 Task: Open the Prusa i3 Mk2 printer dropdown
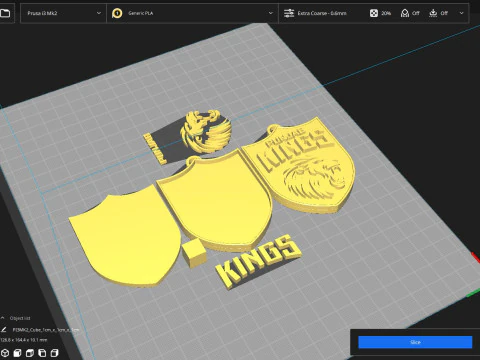coord(63,13)
